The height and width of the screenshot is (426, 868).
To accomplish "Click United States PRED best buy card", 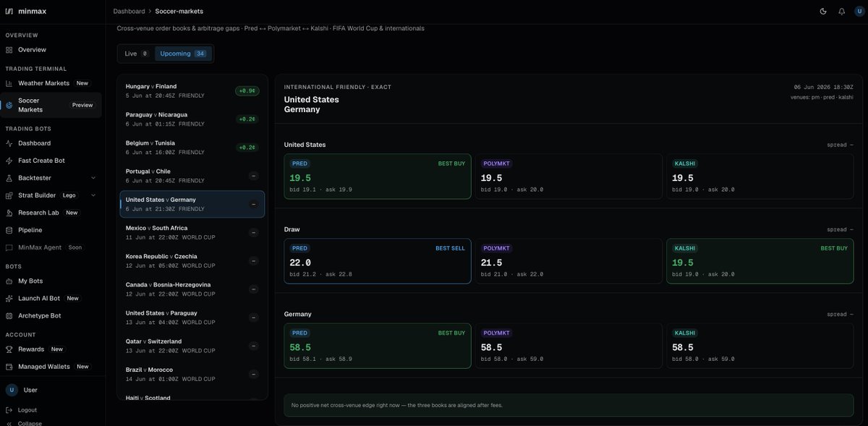I will (x=378, y=176).
